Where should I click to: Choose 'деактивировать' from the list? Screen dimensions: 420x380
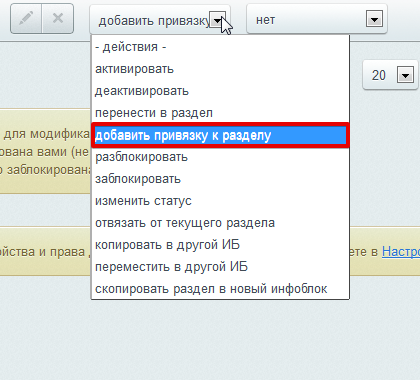click(x=220, y=91)
